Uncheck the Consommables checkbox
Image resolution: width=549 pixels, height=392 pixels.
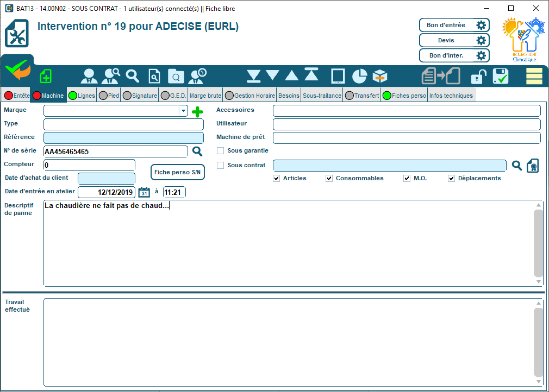click(329, 179)
